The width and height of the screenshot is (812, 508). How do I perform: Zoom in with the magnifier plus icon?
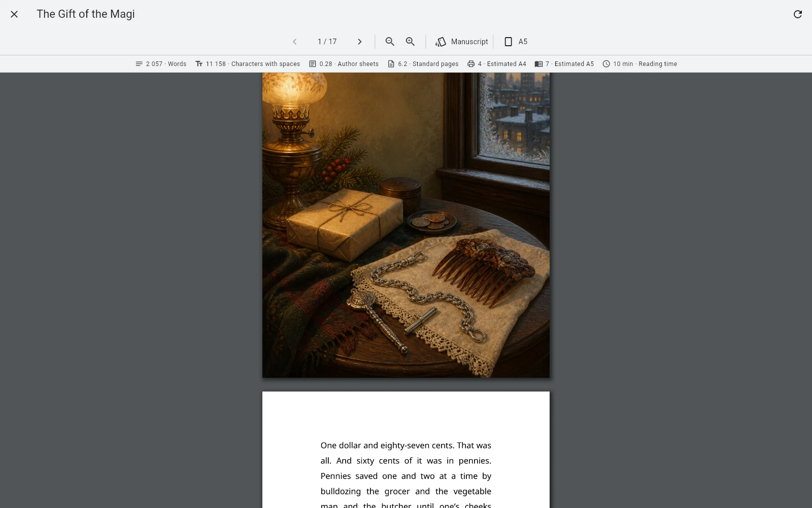[x=410, y=42]
